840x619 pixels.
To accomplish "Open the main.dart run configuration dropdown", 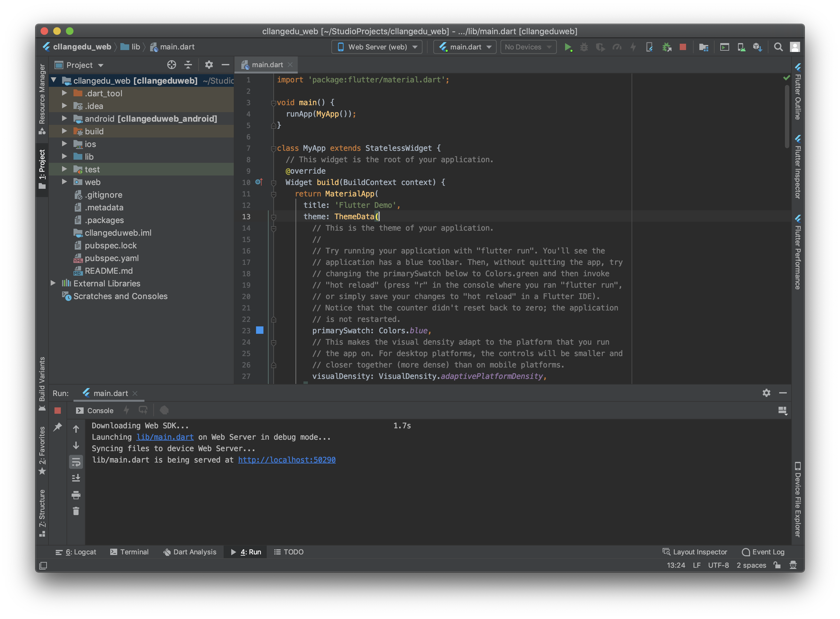I will [465, 47].
